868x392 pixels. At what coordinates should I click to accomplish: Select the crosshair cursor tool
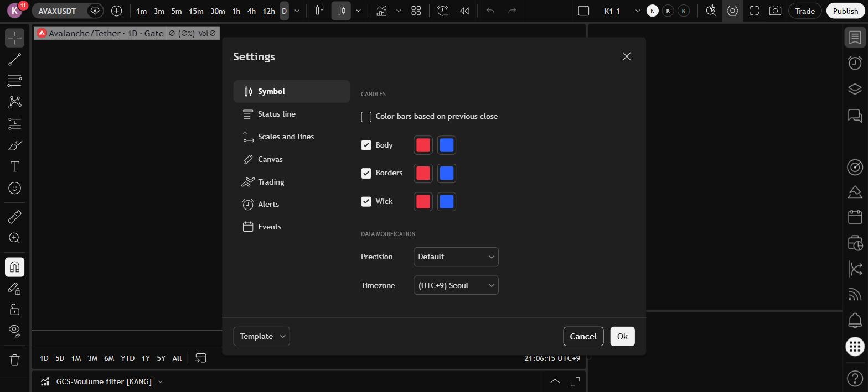tap(14, 38)
